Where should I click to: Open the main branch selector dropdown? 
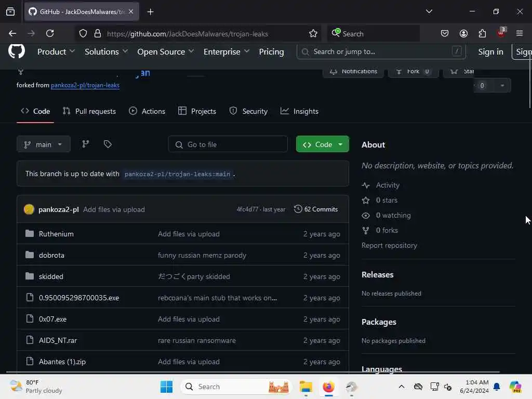click(44, 144)
